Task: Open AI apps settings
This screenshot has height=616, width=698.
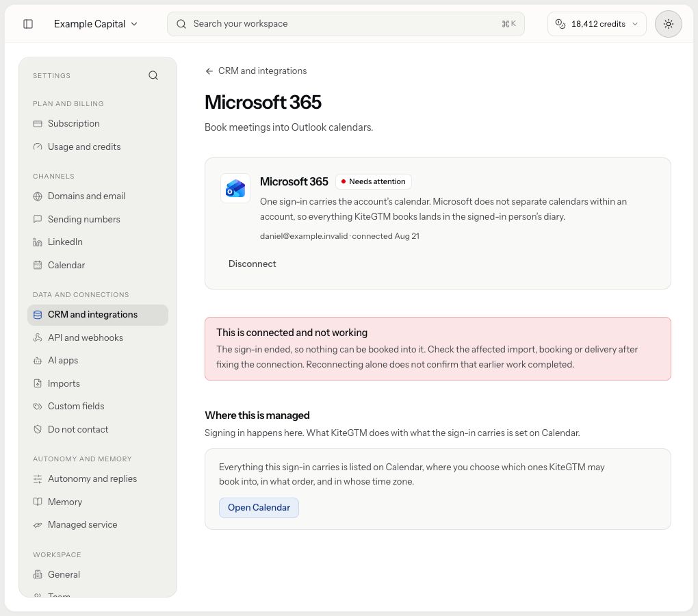Action: pyautogui.click(x=97, y=361)
